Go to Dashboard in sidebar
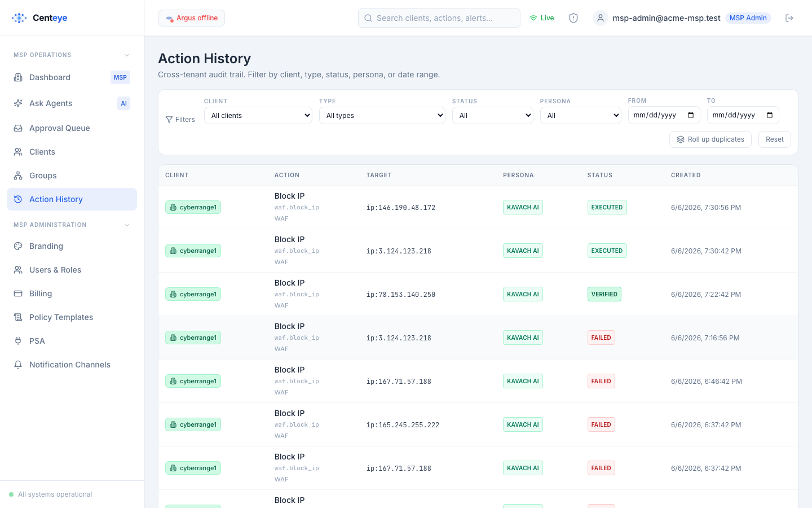This screenshot has height=508, width=812. [72, 77]
